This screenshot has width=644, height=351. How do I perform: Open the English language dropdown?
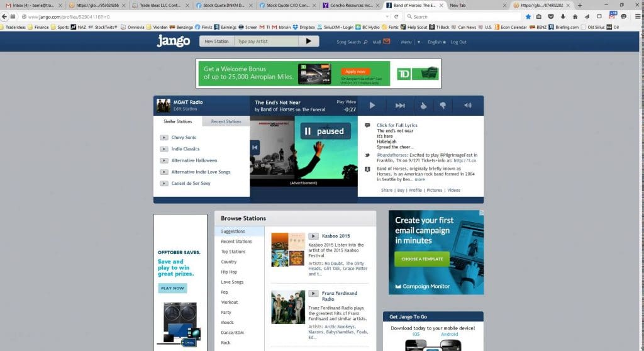[x=436, y=42]
